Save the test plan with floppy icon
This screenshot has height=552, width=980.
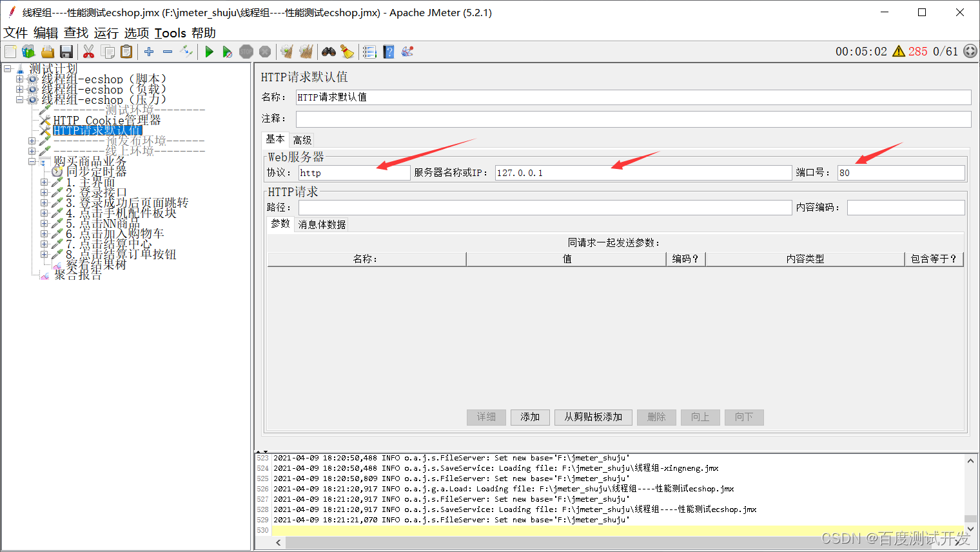[66, 52]
